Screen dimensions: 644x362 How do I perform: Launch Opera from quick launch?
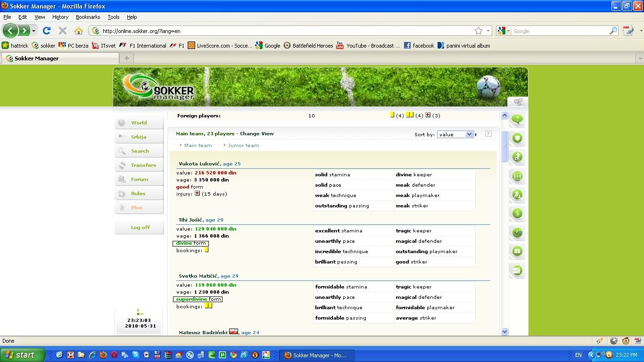point(114,355)
